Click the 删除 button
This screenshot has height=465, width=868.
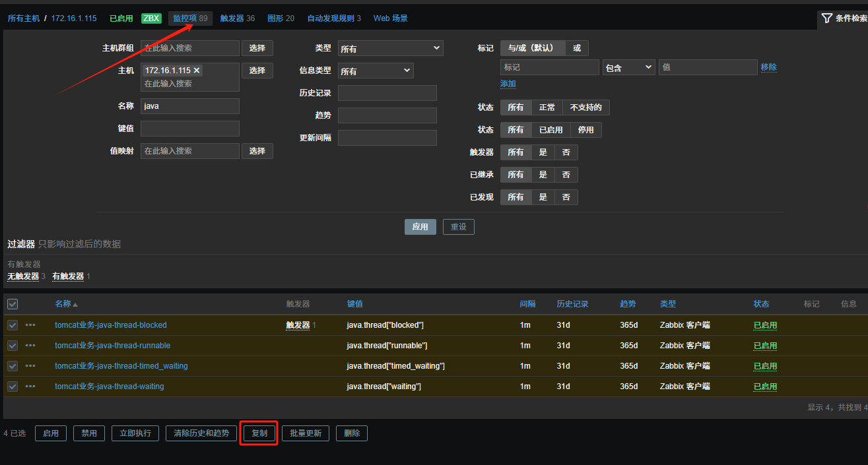[352, 433]
